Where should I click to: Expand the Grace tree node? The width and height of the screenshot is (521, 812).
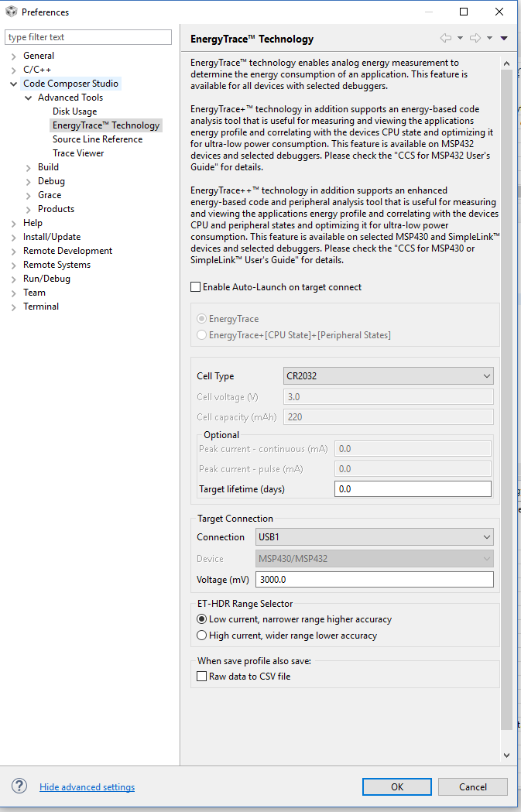(28, 195)
